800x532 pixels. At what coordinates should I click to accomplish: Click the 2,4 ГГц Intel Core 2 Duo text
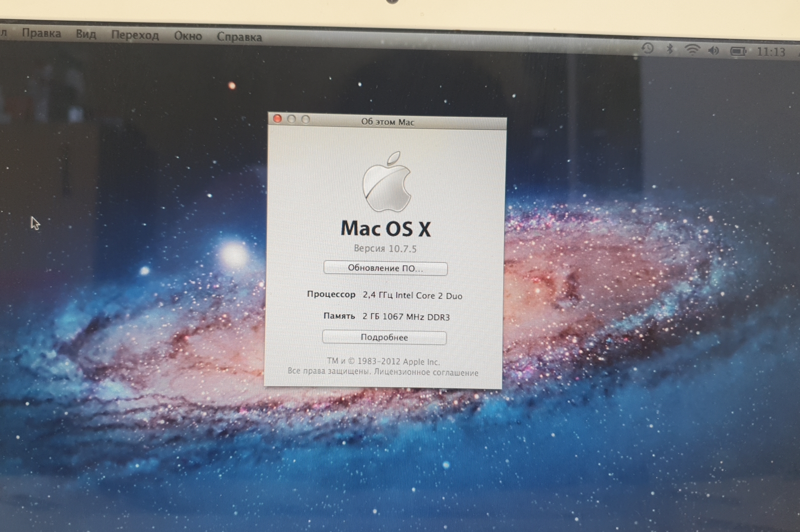point(413,296)
